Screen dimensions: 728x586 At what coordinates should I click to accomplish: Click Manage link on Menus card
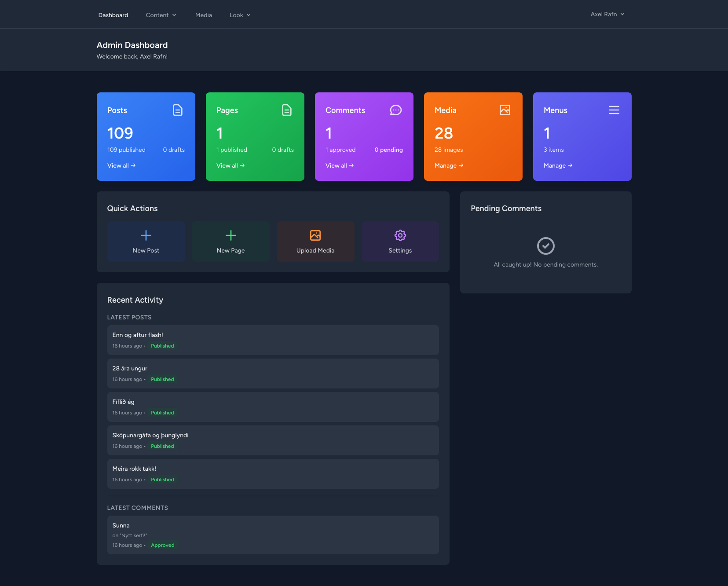click(x=558, y=165)
